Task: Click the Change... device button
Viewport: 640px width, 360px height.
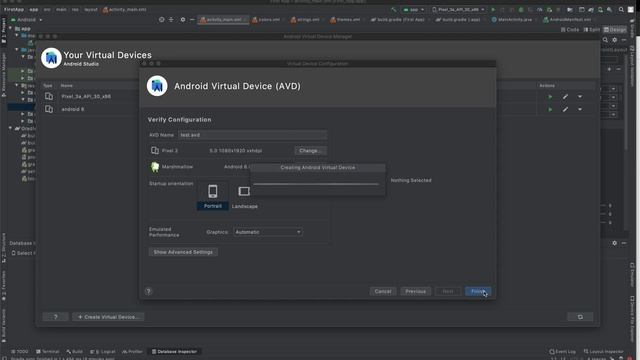Action: pos(310,151)
